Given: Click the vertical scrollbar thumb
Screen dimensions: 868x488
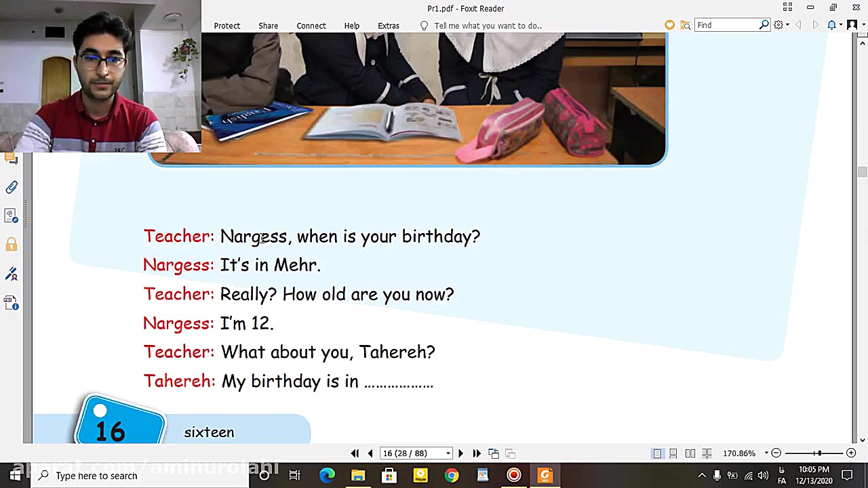Looking at the screenshot, I should pos(862,172).
